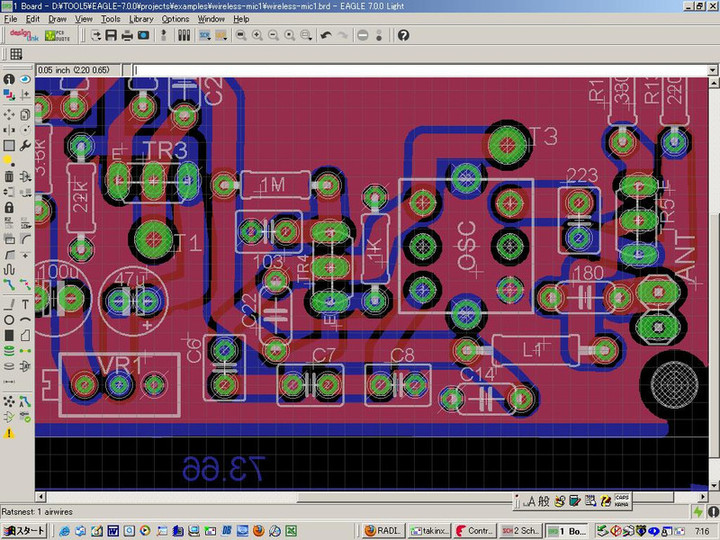The width and height of the screenshot is (720, 540).
Task: Click the Stop command icon
Action: point(362,35)
